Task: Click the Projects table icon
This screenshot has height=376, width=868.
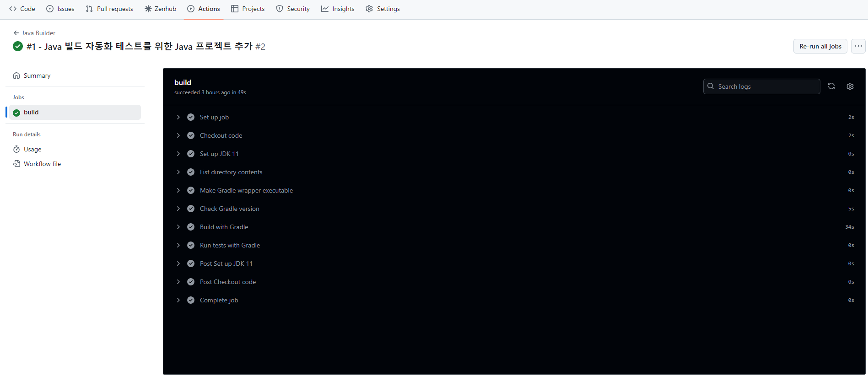Action: click(235, 9)
